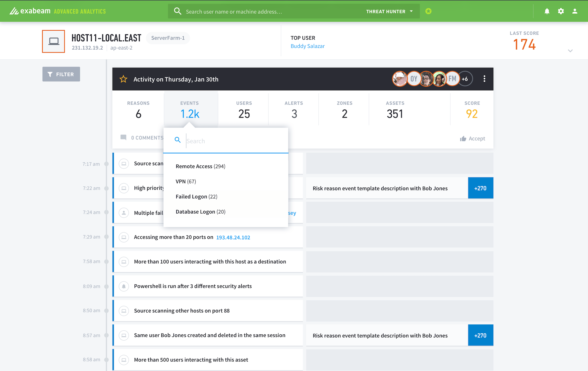Image resolution: width=588 pixels, height=371 pixels.
Task: Click the green watchlist star badge
Action: coord(428,11)
